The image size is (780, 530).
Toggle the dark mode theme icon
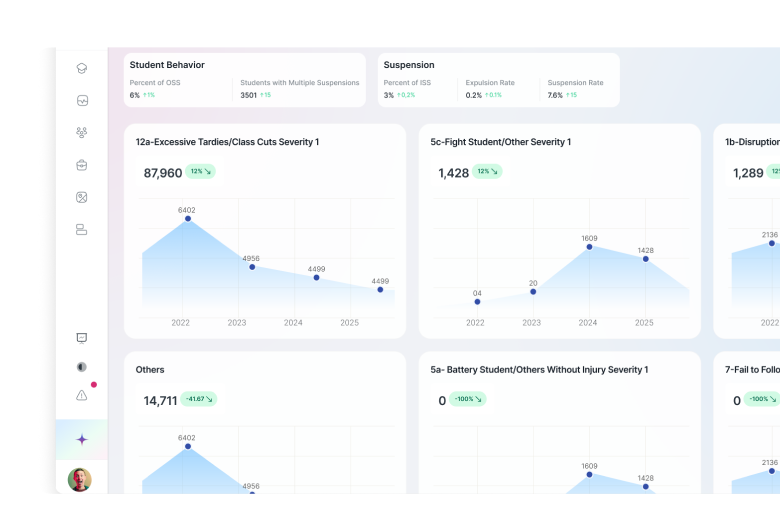[x=82, y=367]
